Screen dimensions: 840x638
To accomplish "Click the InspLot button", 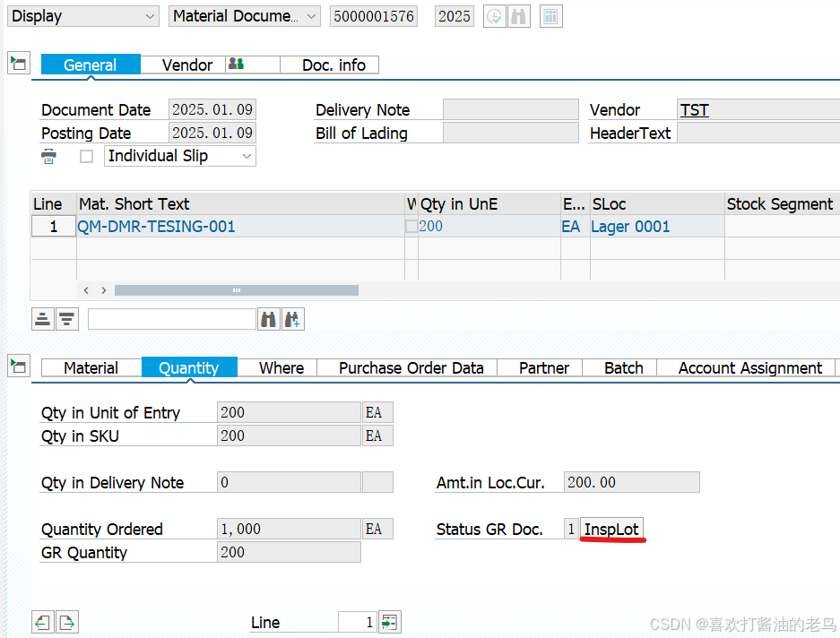I will 612,529.
